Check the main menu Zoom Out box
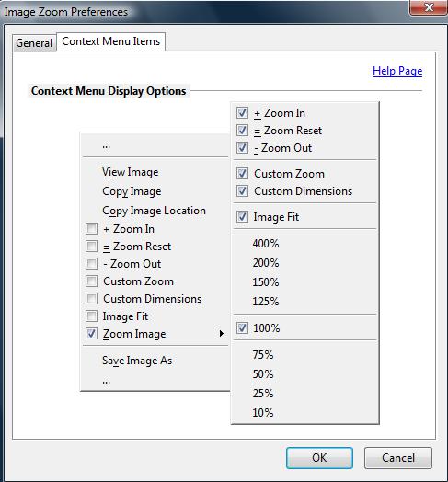 91,264
